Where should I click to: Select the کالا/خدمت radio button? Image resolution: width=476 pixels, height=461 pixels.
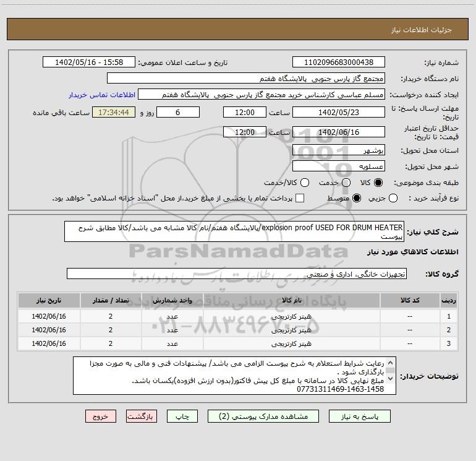pos(305,183)
